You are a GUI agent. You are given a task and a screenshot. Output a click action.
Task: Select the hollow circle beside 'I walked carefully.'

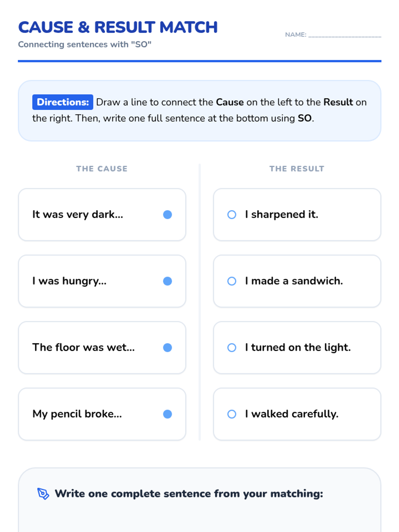pyautogui.click(x=232, y=414)
